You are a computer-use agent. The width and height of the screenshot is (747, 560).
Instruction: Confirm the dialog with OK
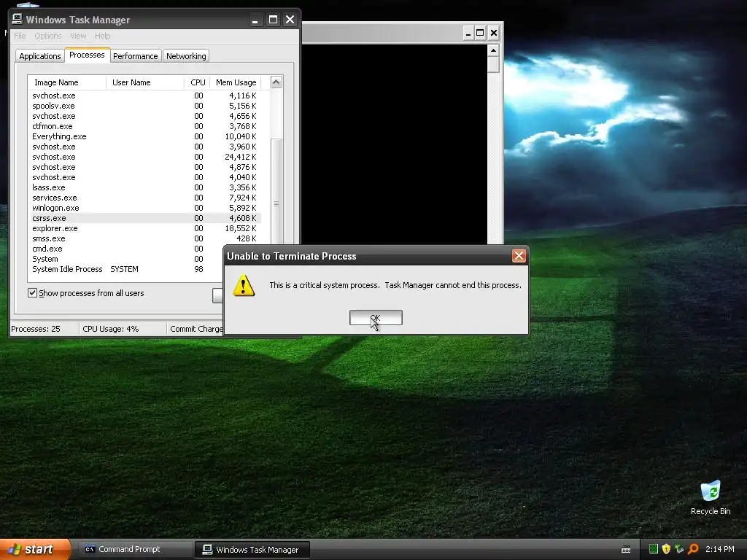tap(376, 318)
